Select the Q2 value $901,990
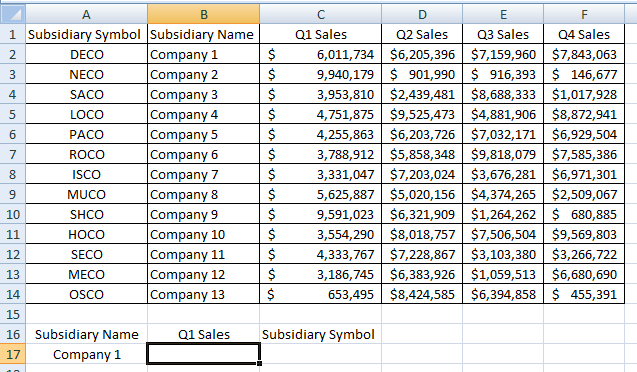 pyautogui.click(x=422, y=74)
